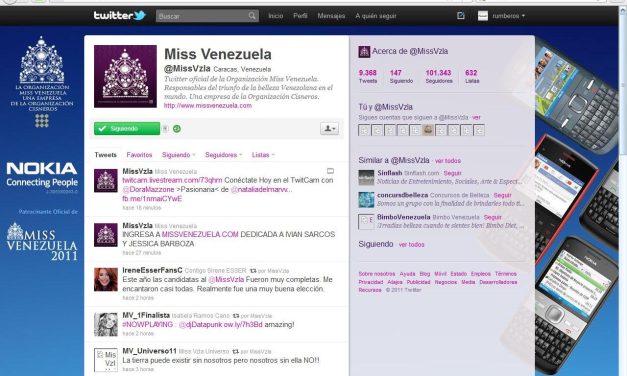627x376 pixels.
Task: Click retweet icon on MV_1Finalista tweet
Action: tap(236, 316)
